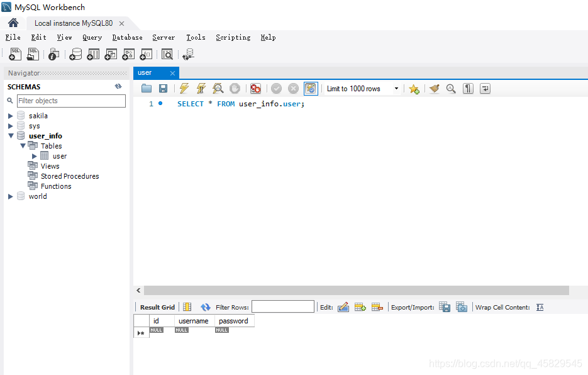Create a new view icon

click(111, 55)
